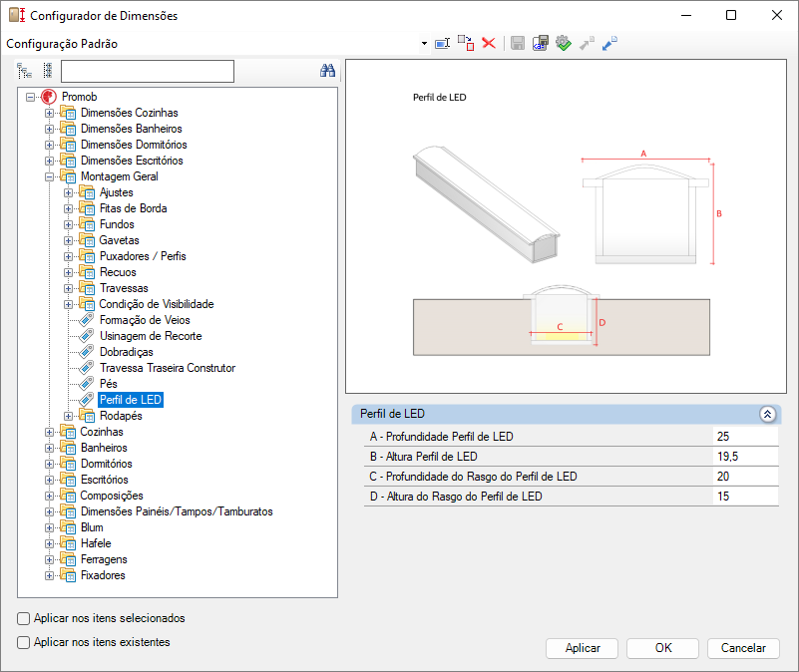
Task: Click the collapse tree icon above the tree
Action: click(25, 71)
